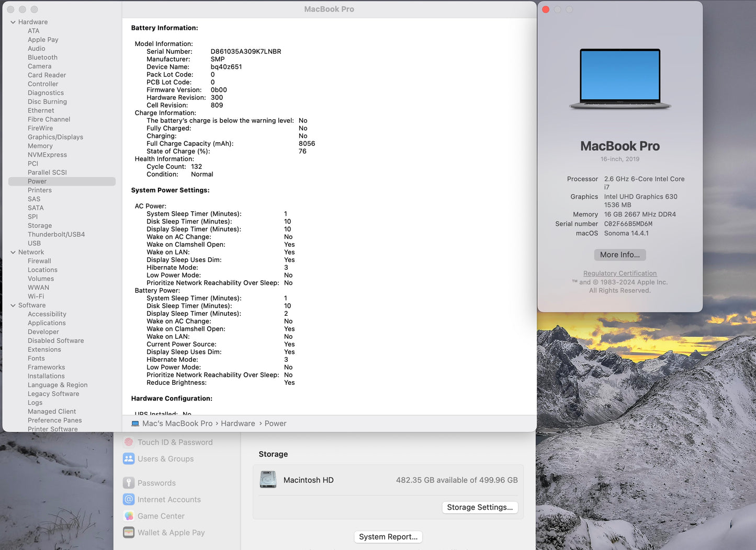Viewport: 756px width, 550px height.
Task: Click Hardware in the breadcrumb path
Action: point(238,423)
